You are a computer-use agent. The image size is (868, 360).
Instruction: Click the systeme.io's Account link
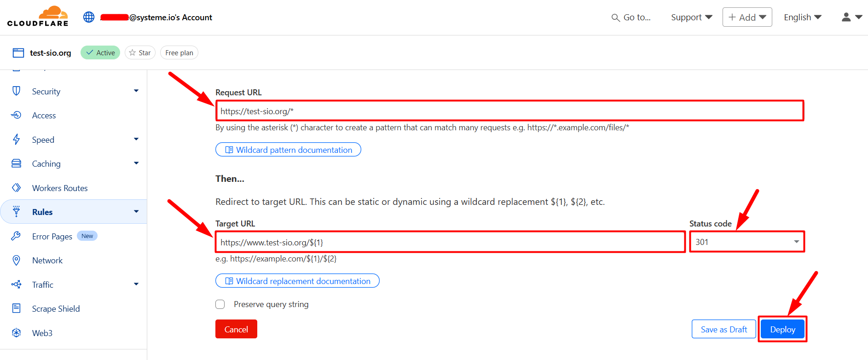click(156, 17)
